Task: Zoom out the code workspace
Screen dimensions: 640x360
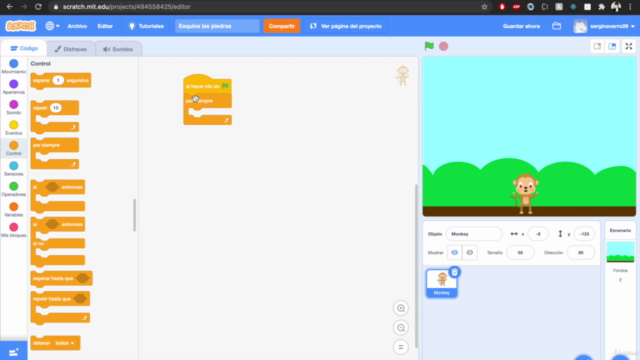Action: [401, 328]
